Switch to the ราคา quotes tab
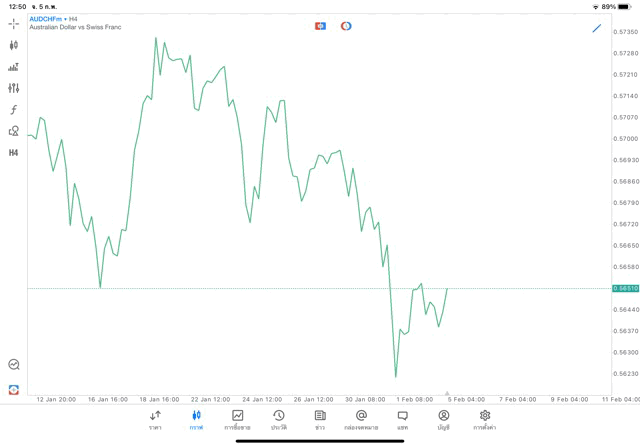 pyautogui.click(x=155, y=420)
